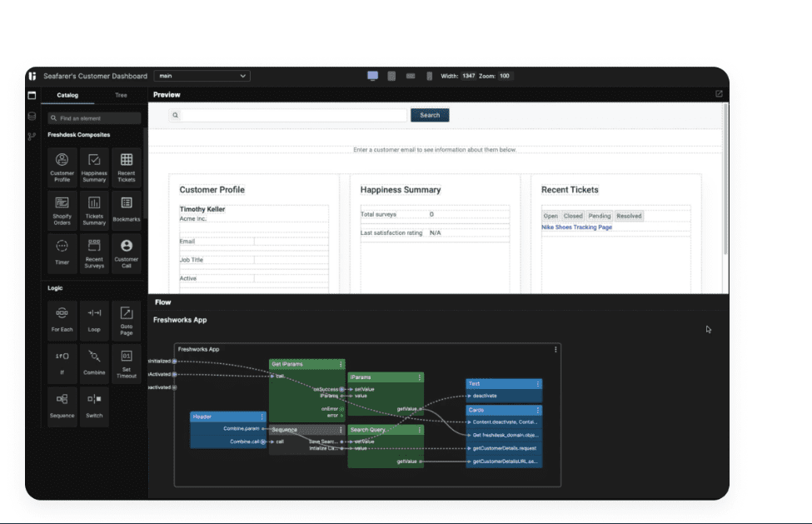Focus the Find an element search field
812x524 pixels.
94,118
